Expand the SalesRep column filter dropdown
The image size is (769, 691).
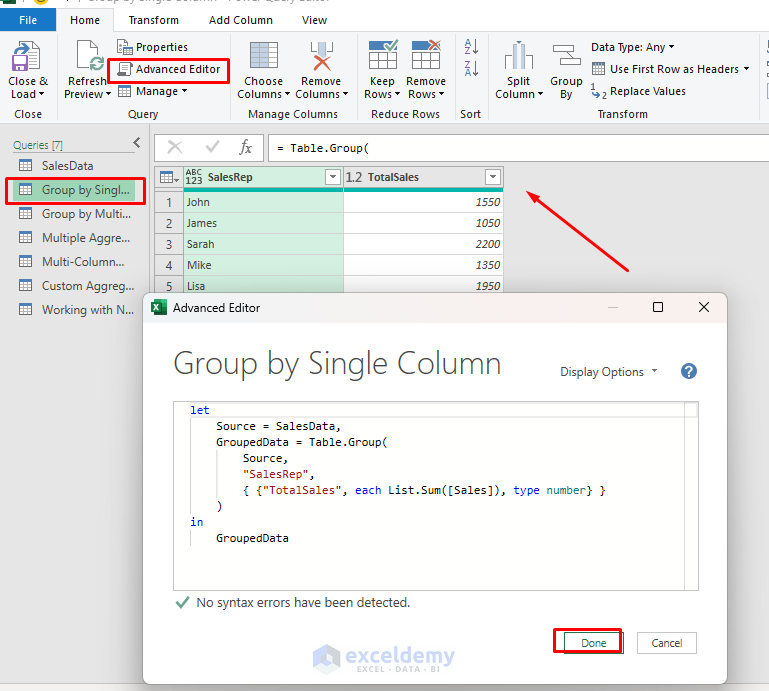pyautogui.click(x=333, y=177)
